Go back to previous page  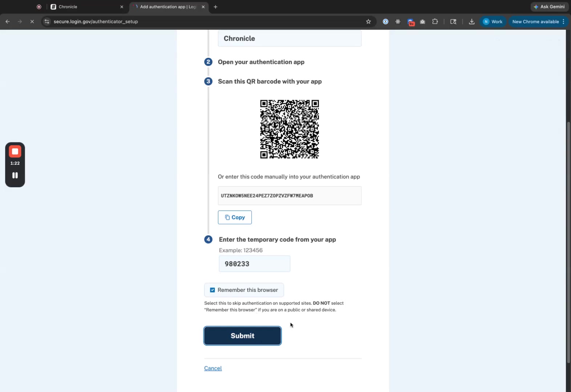tap(8, 22)
